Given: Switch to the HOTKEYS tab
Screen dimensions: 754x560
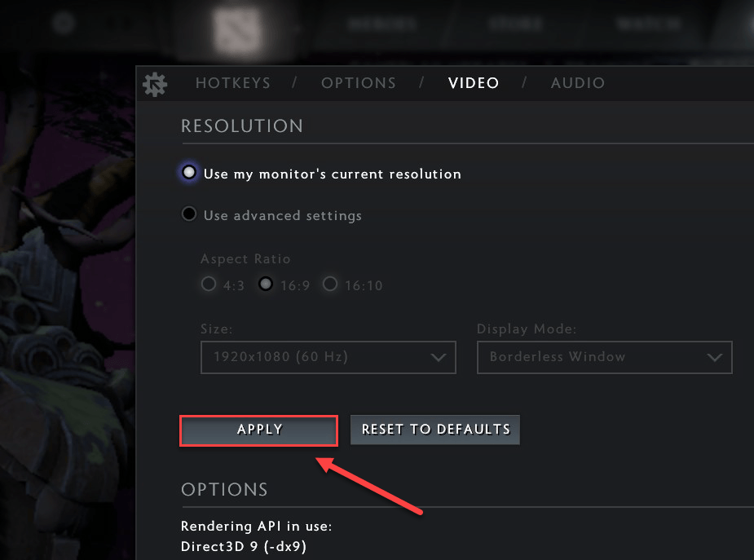Looking at the screenshot, I should 233,82.
